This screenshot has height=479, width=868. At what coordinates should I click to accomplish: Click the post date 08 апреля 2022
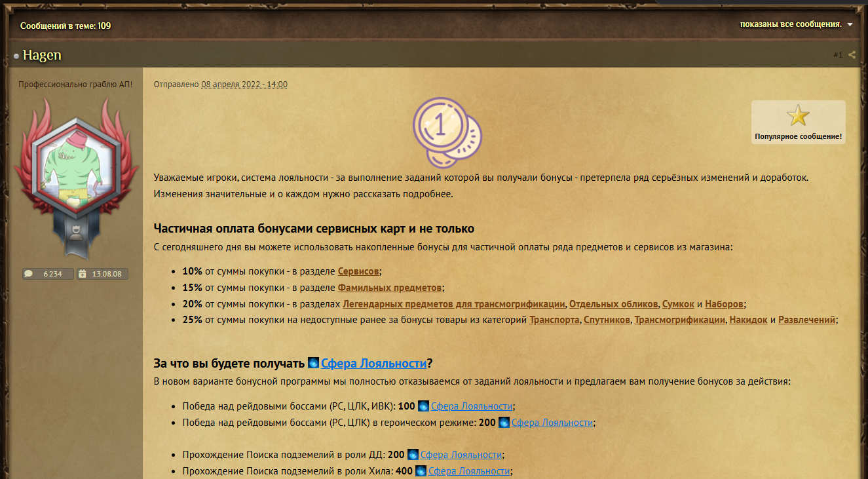[244, 85]
